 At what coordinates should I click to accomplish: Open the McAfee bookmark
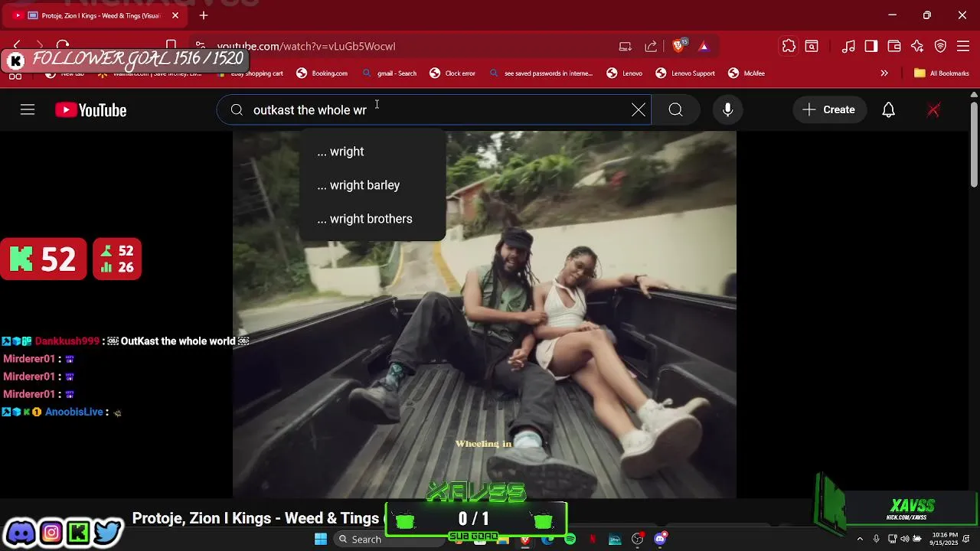746,73
